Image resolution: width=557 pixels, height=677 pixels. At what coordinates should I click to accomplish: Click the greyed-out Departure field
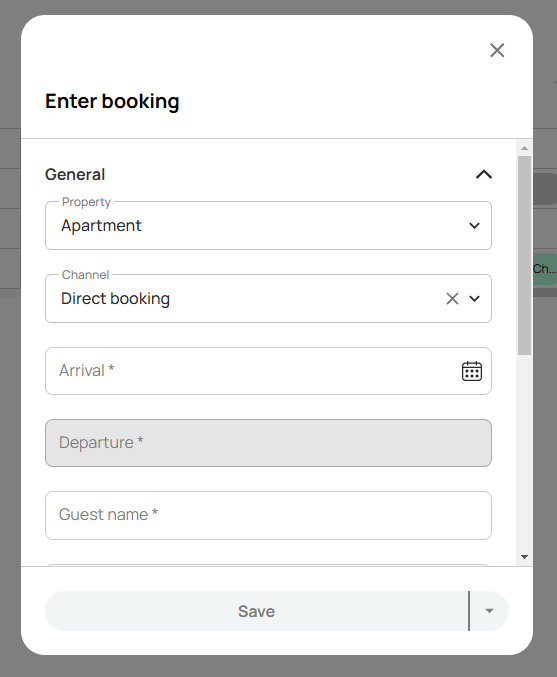click(268, 443)
